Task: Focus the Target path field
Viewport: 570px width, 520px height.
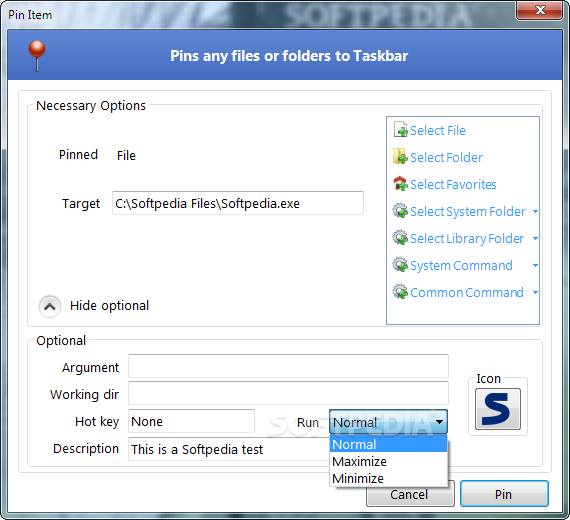Action: tap(238, 203)
